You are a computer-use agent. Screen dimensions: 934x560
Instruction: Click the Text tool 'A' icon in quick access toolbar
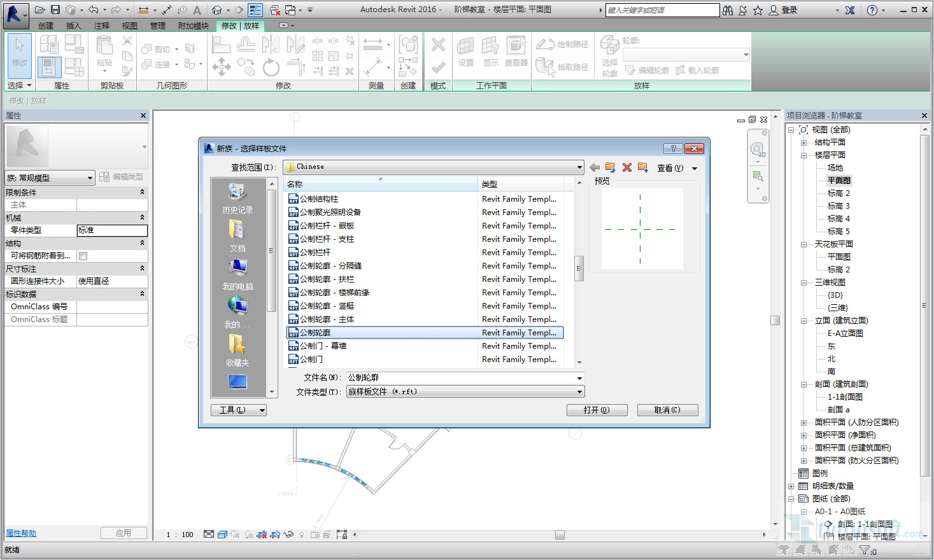(197, 10)
